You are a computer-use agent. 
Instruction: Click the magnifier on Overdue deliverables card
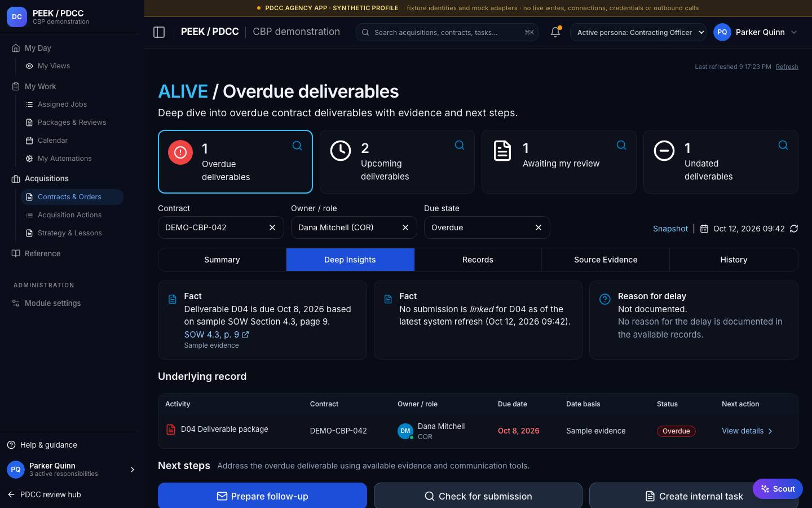[x=297, y=146]
